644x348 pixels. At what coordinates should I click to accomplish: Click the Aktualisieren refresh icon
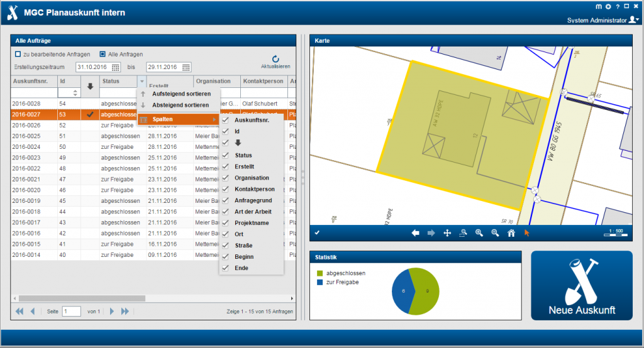(275, 58)
